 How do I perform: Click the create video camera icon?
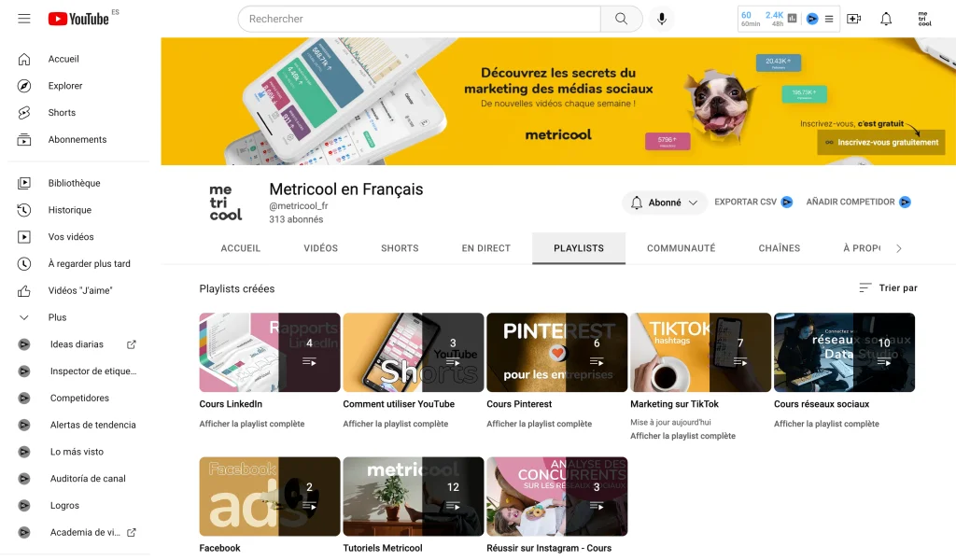click(x=853, y=19)
